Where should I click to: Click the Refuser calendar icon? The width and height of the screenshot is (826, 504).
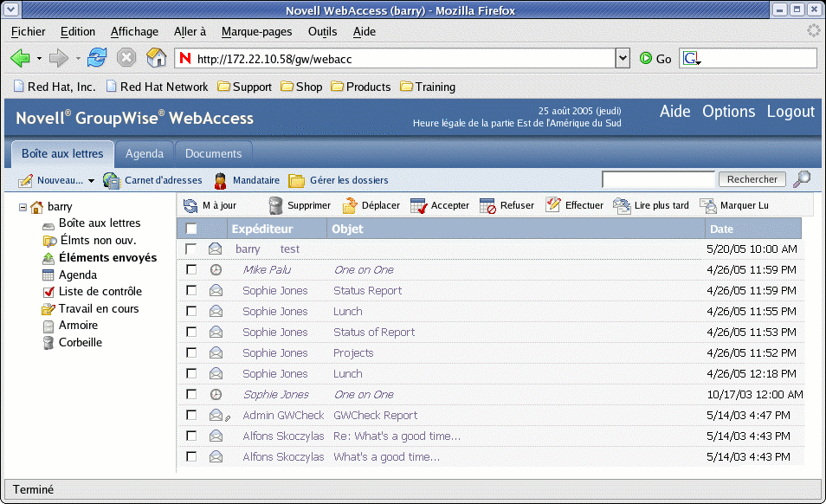click(x=487, y=206)
